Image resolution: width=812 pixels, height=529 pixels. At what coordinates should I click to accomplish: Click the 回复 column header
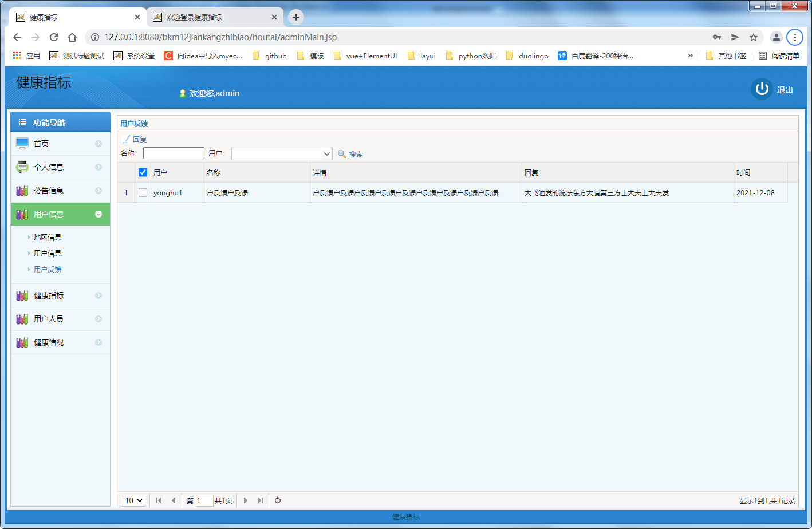point(628,172)
